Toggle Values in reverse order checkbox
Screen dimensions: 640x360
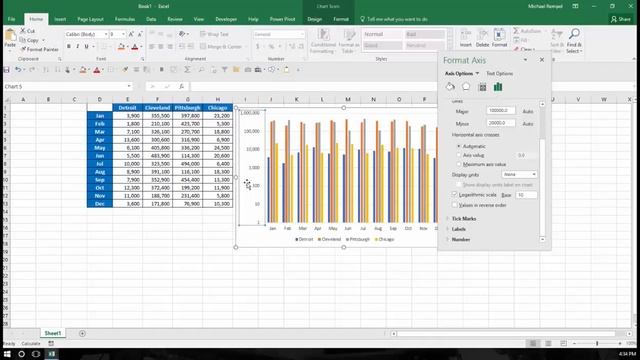[x=455, y=205]
